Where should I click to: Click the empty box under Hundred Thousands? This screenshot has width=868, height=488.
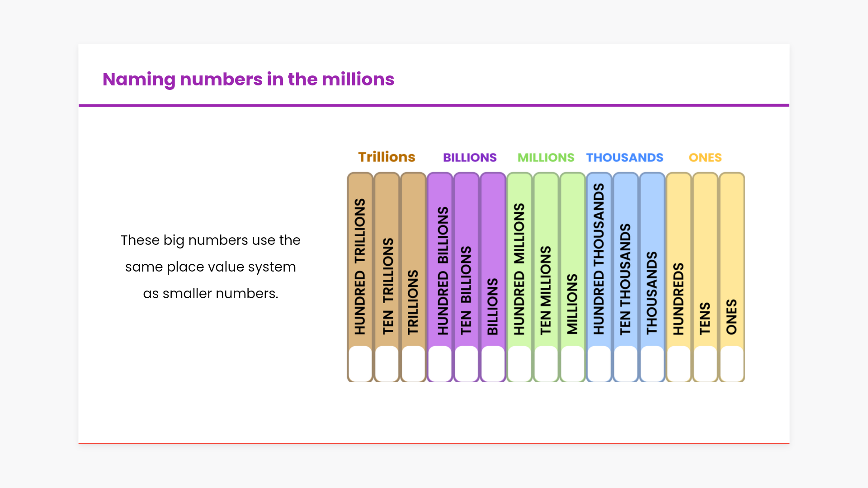point(599,364)
